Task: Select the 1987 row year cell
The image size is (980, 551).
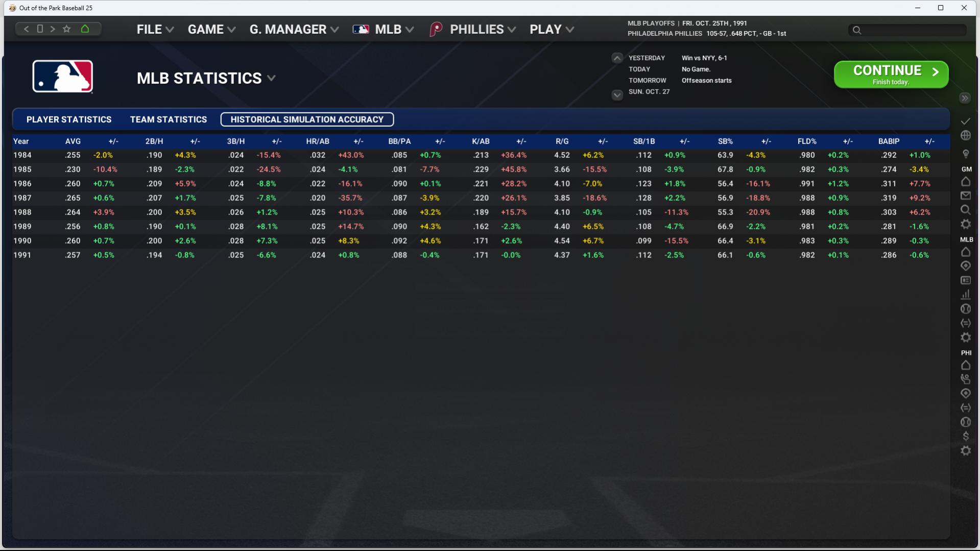Action: [x=22, y=198]
